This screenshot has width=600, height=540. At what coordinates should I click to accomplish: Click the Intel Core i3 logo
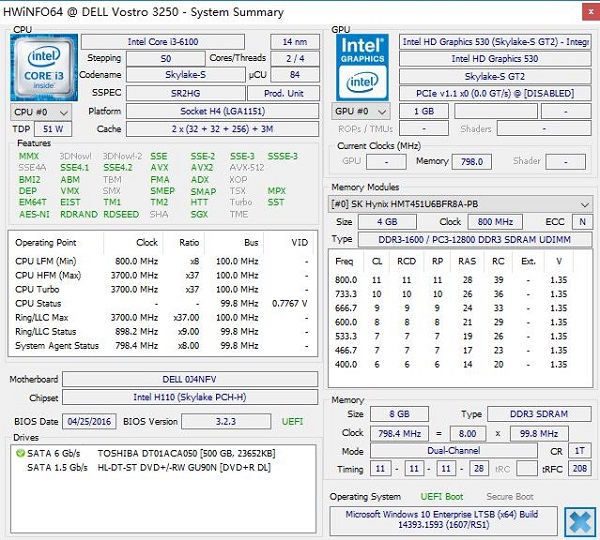[x=43, y=66]
